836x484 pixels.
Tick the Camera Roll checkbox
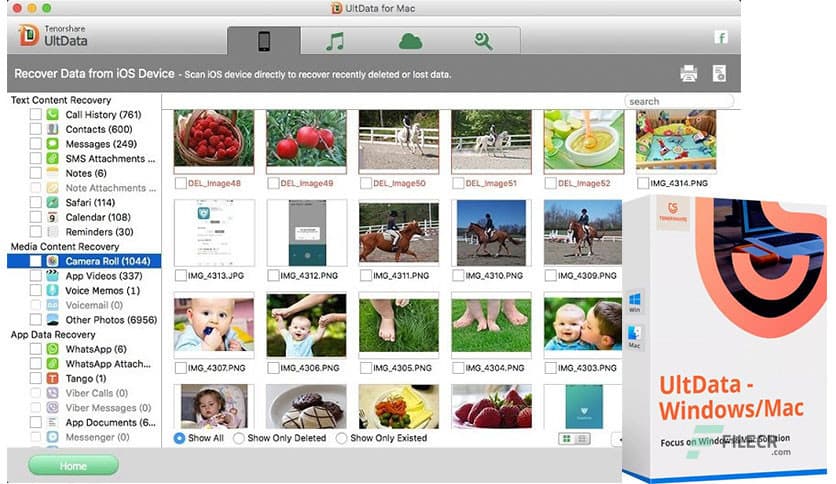(36, 261)
